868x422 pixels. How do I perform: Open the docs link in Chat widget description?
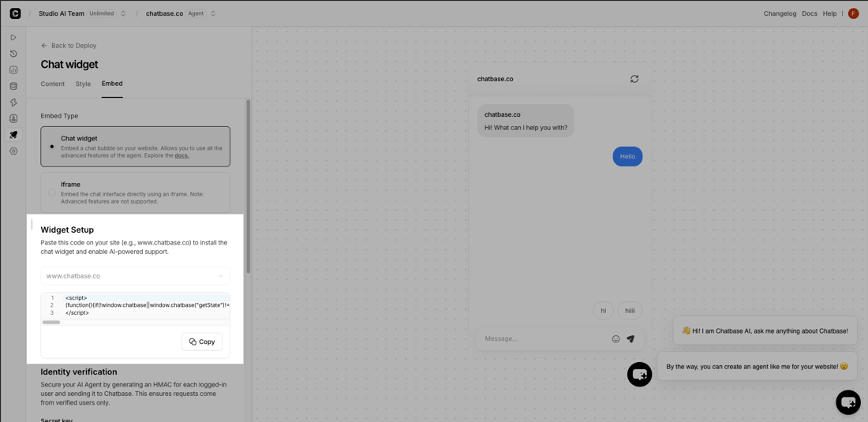coord(181,155)
